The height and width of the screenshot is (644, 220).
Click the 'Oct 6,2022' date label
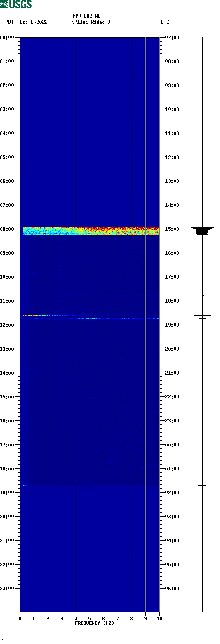click(33, 22)
